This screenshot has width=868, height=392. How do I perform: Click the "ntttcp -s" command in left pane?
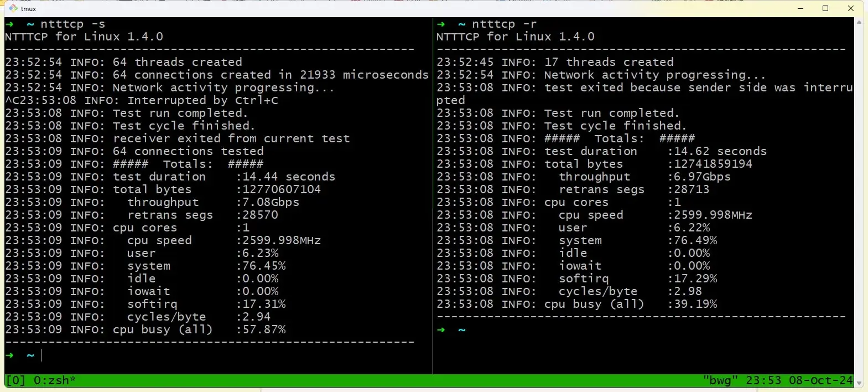click(x=72, y=24)
